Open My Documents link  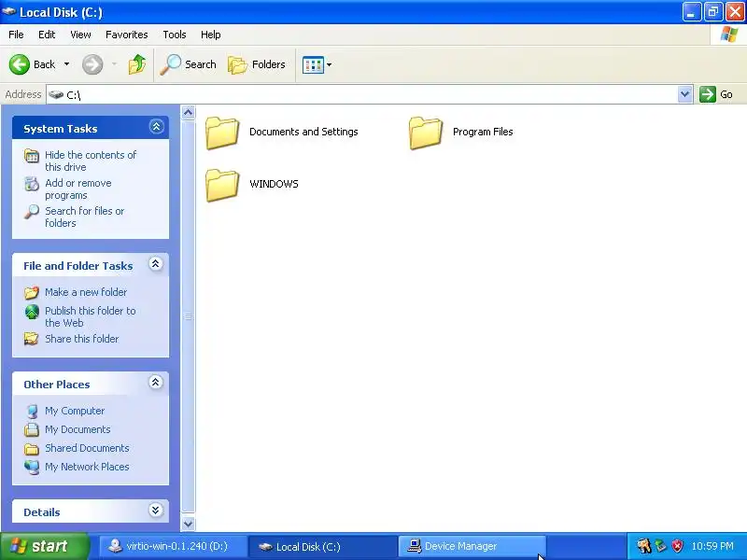[78, 429]
